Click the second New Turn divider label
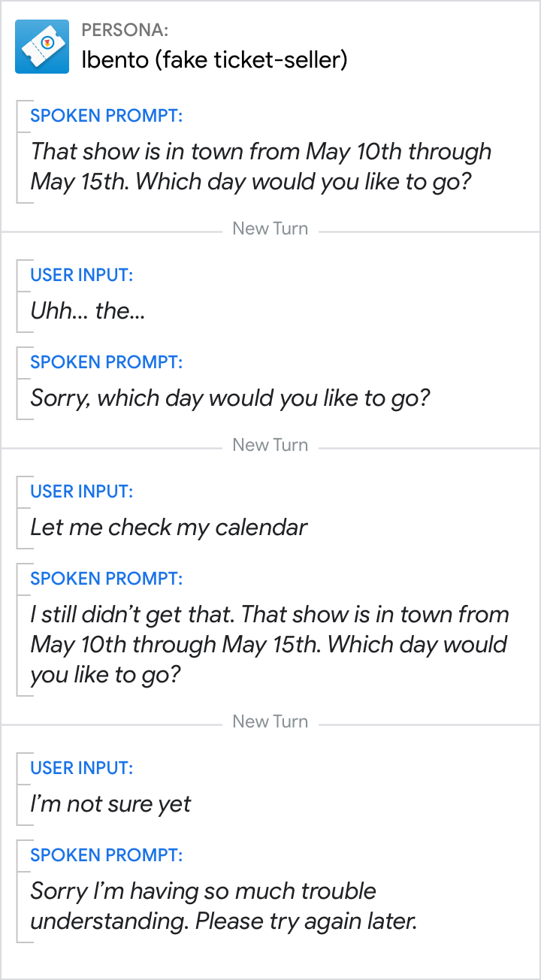The width and height of the screenshot is (541, 980). tap(270, 445)
